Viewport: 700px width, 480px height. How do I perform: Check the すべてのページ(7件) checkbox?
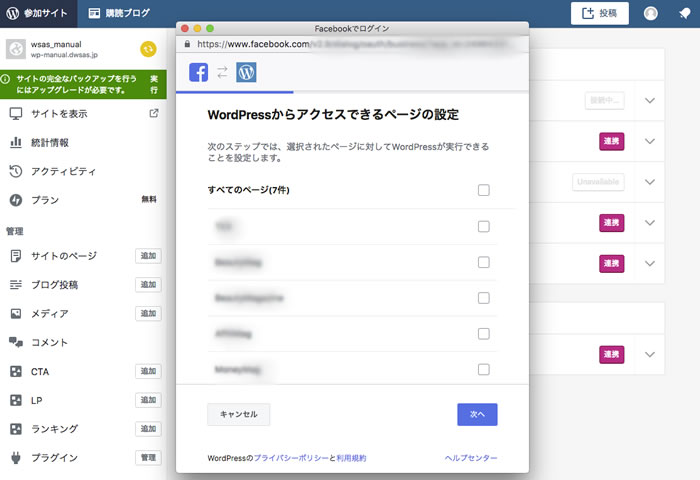(x=484, y=190)
